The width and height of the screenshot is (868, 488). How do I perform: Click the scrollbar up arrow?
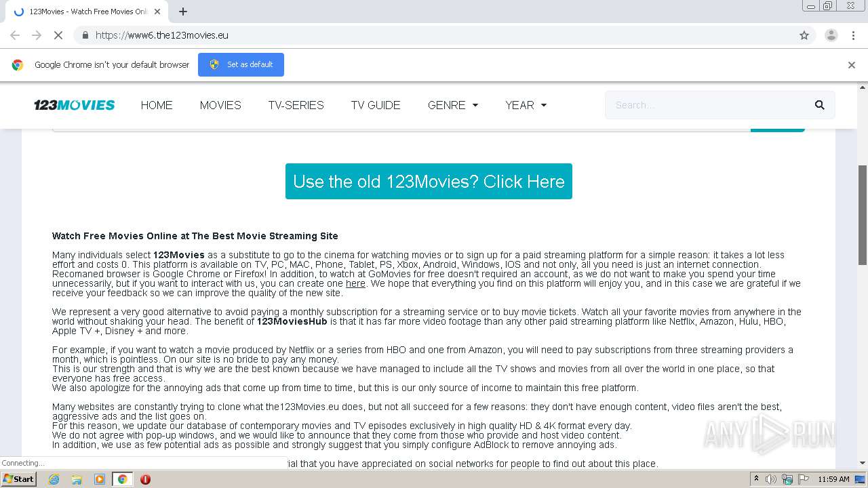pos(863,87)
